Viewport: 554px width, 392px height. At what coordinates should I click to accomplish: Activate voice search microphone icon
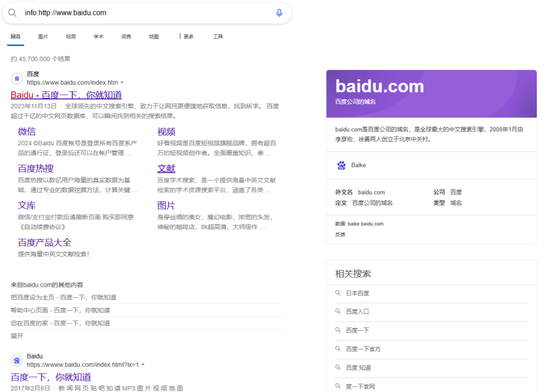pos(279,13)
